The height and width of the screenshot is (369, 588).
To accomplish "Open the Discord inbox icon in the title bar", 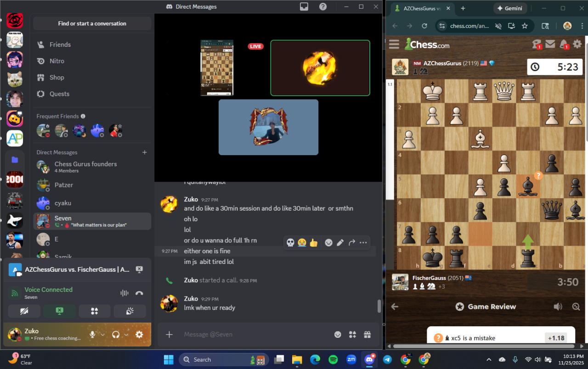I will tap(304, 7).
